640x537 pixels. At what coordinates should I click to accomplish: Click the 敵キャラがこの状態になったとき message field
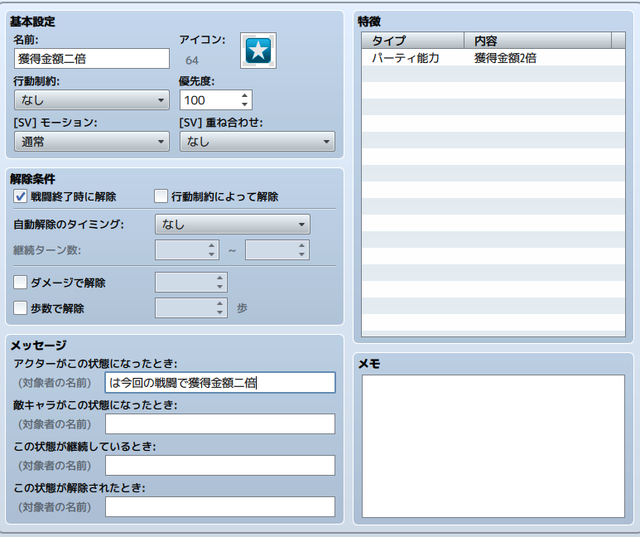point(220,424)
